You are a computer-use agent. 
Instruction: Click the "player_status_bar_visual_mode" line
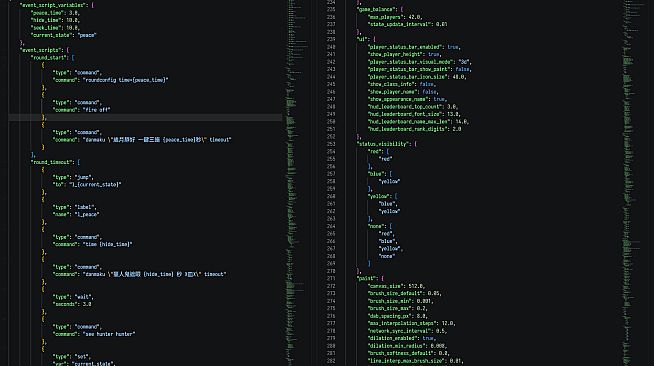420,62
